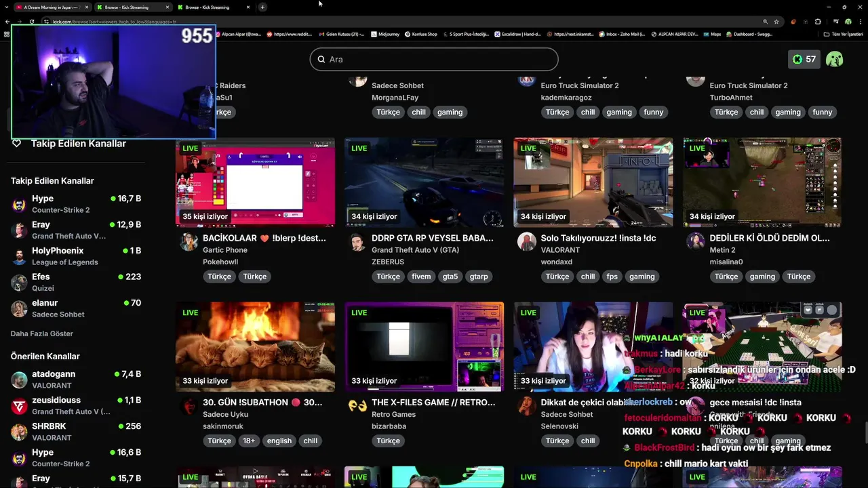Open the fireplace cats SUBATHON stream thumbnail
This screenshot has height=488, width=868.
[255, 346]
